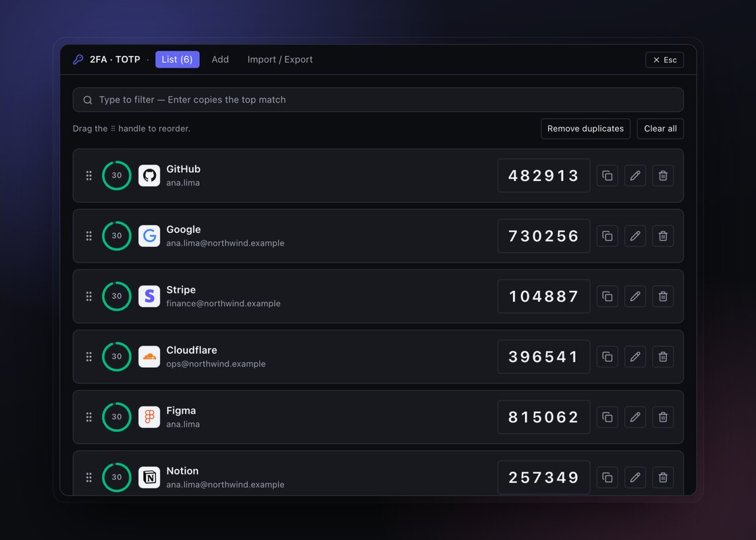Delete the Stripe entry with trash icon

coord(663,296)
